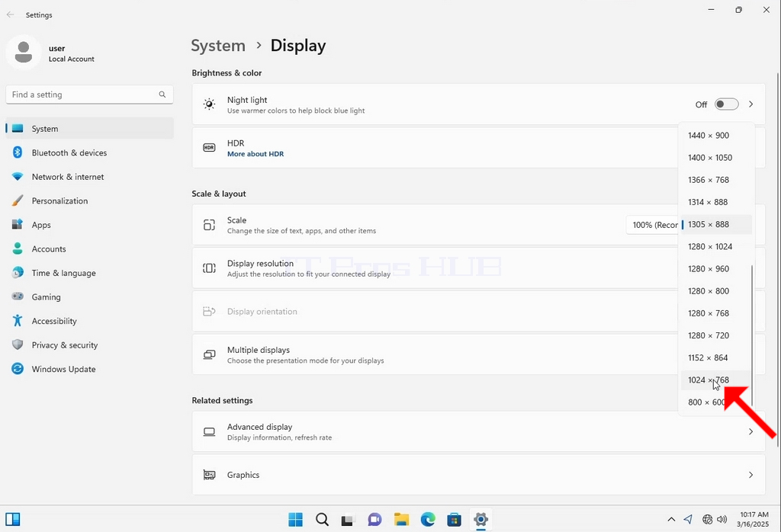The image size is (781, 532).
Task: Toggle the Night light switch
Action: click(726, 104)
